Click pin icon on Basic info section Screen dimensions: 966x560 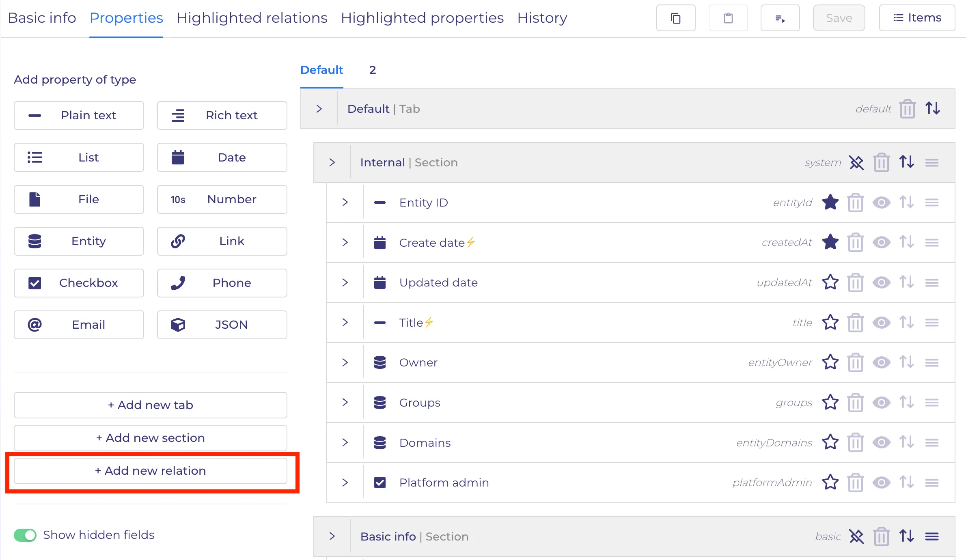[856, 536]
